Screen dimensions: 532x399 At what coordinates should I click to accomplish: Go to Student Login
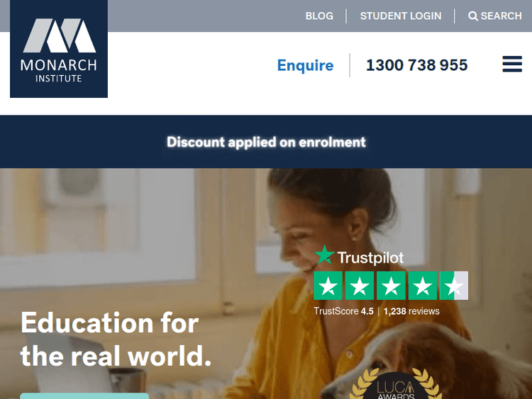pyautogui.click(x=401, y=16)
